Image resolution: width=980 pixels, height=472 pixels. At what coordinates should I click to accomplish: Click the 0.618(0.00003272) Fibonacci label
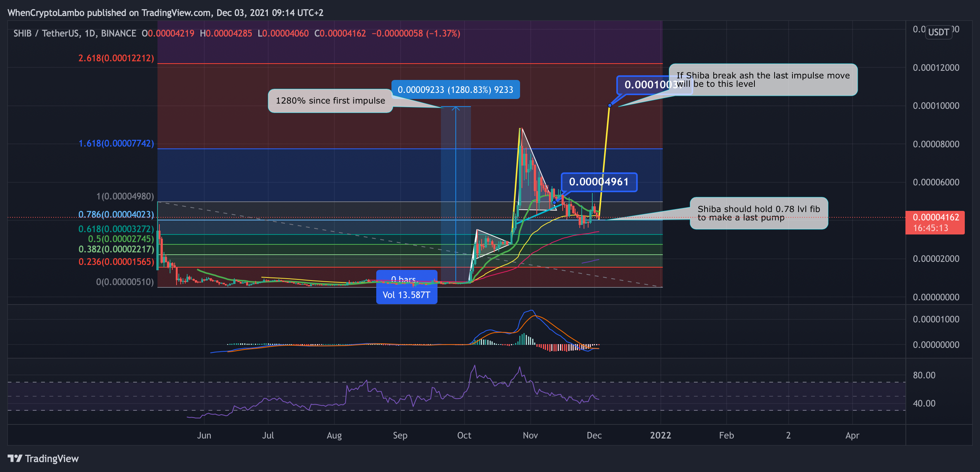[116, 229]
